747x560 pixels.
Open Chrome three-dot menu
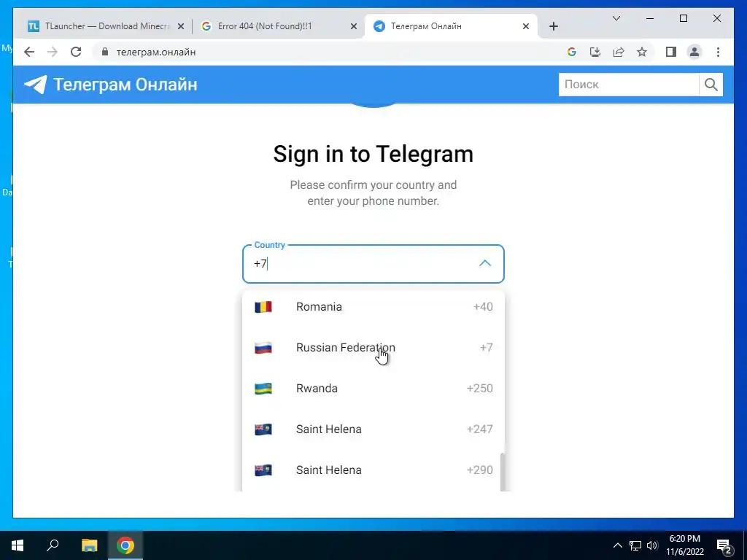(x=718, y=52)
